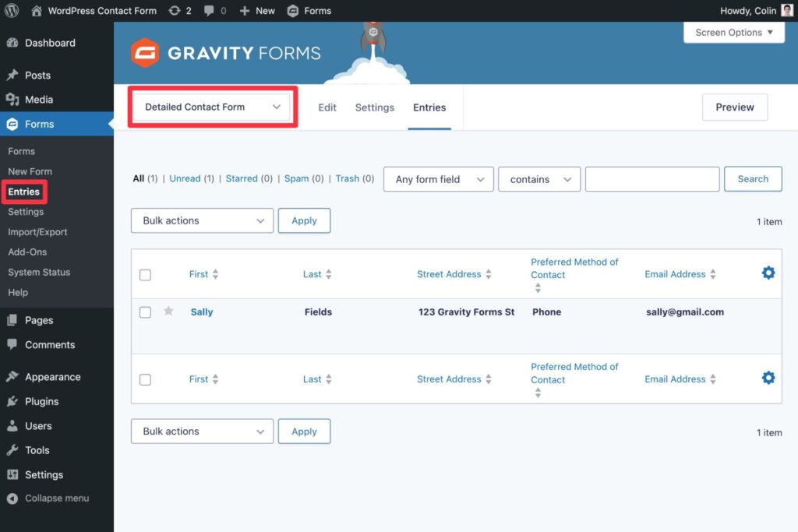Screen dimensions: 798x532
Task: Open System Status in the sidebar
Action: (x=39, y=272)
